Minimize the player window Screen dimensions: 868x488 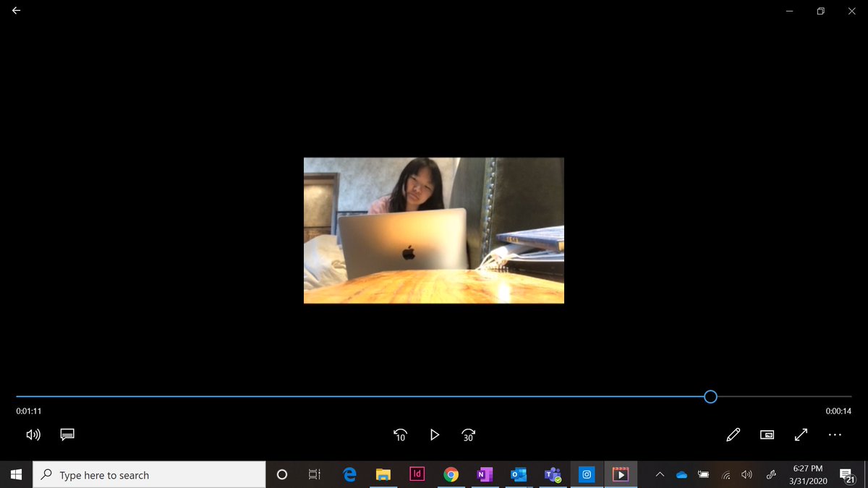coord(789,11)
